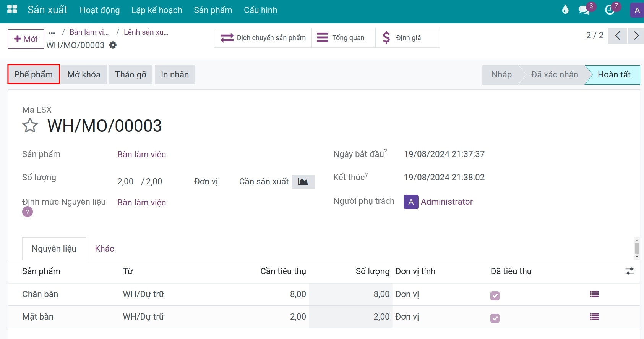Click the debug droplet icon
This screenshot has width=644, height=339.
coord(565,10)
